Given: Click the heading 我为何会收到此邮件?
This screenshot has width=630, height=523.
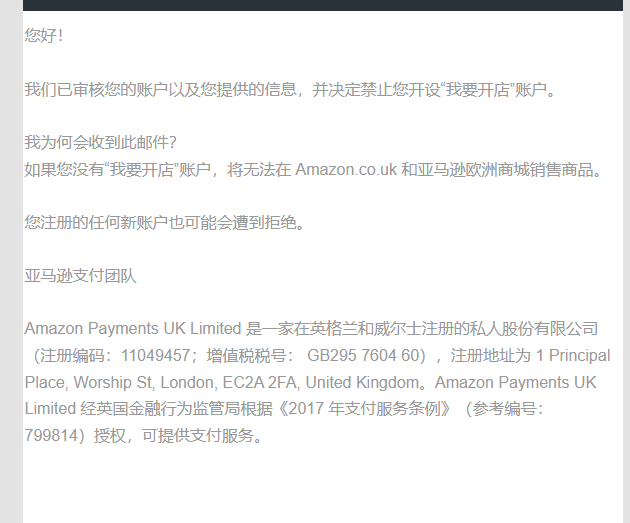Looking at the screenshot, I should coord(100,142).
